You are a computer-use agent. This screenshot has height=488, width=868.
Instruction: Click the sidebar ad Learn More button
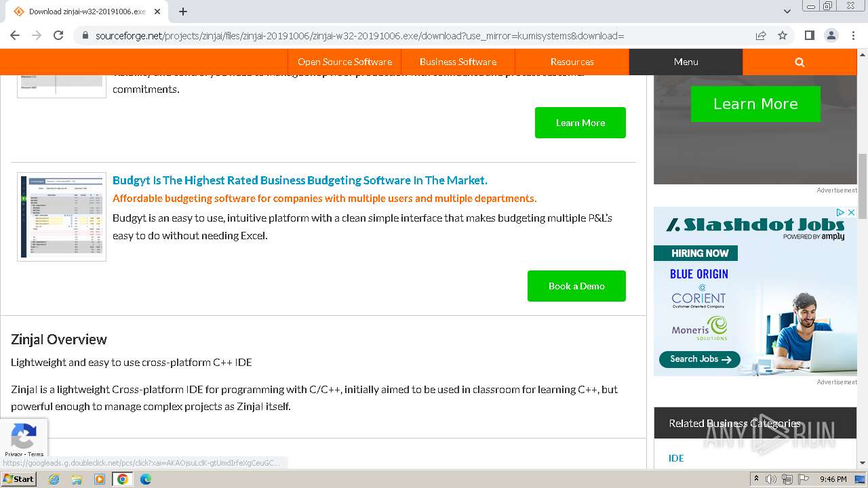(x=755, y=104)
